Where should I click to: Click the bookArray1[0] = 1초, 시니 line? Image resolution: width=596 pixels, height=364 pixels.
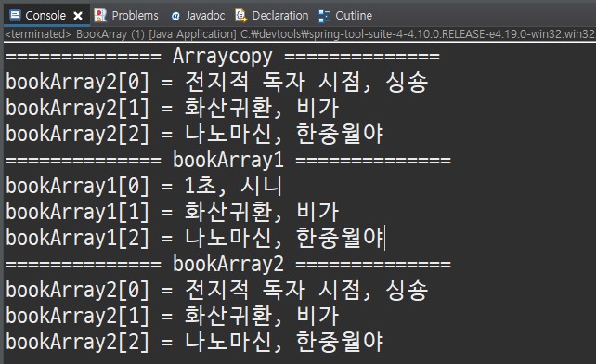click(144, 186)
